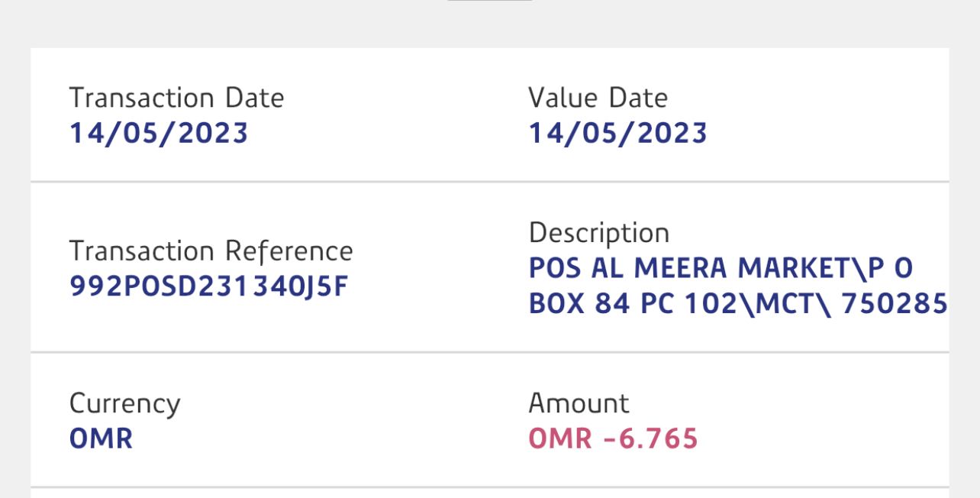The height and width of the screenshot is (498, 980).
Task: Select the blue OMR currency value
Action: 101,438
